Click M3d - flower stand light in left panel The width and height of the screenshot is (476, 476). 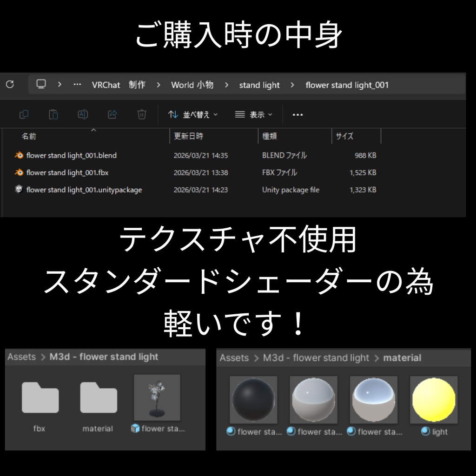(x=104, y=357)
